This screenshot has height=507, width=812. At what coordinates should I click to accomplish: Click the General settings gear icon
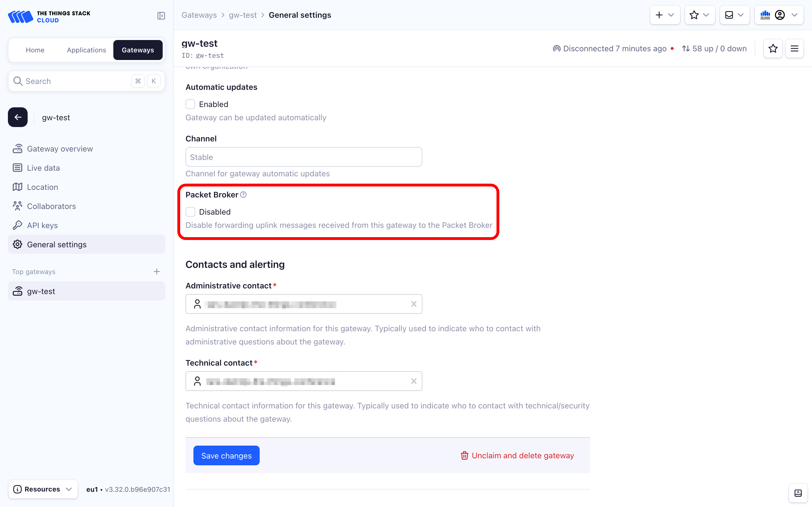[x=18, y=244]
